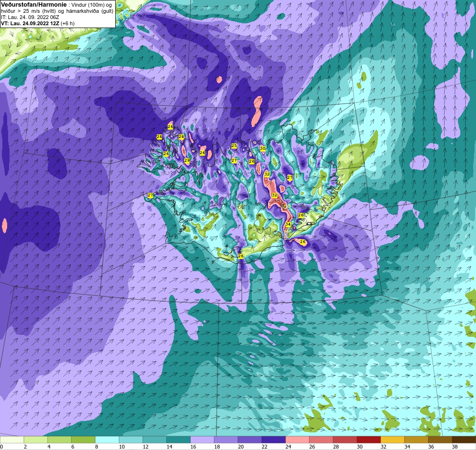
Task: Select the light green 2–4 m/s legend swatch
Action: [x=36, y=440]
